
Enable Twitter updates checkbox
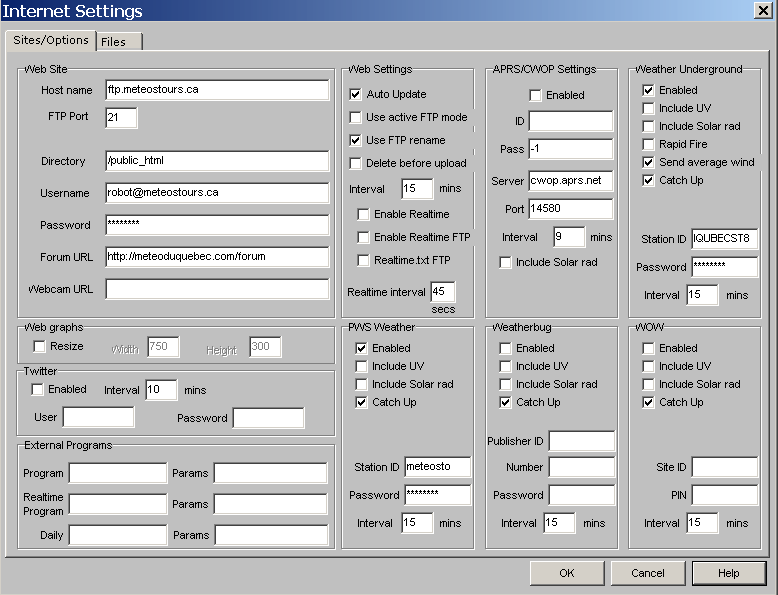pos(38,389)
